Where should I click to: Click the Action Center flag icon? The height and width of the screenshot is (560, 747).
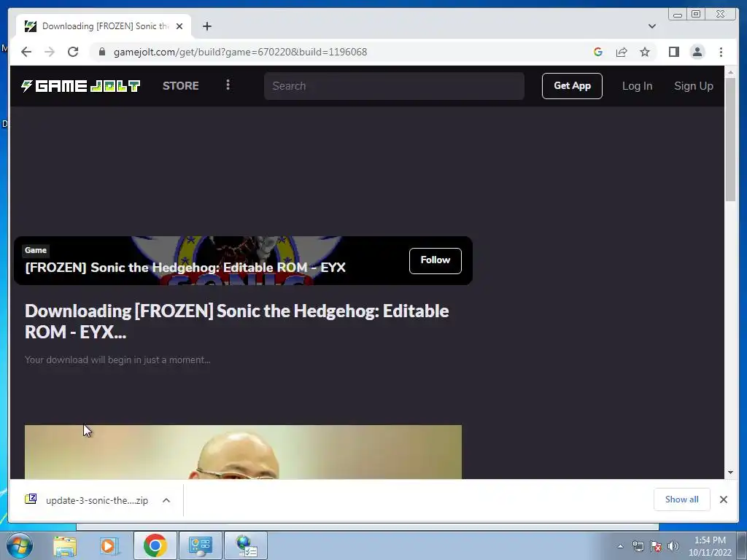656,546
